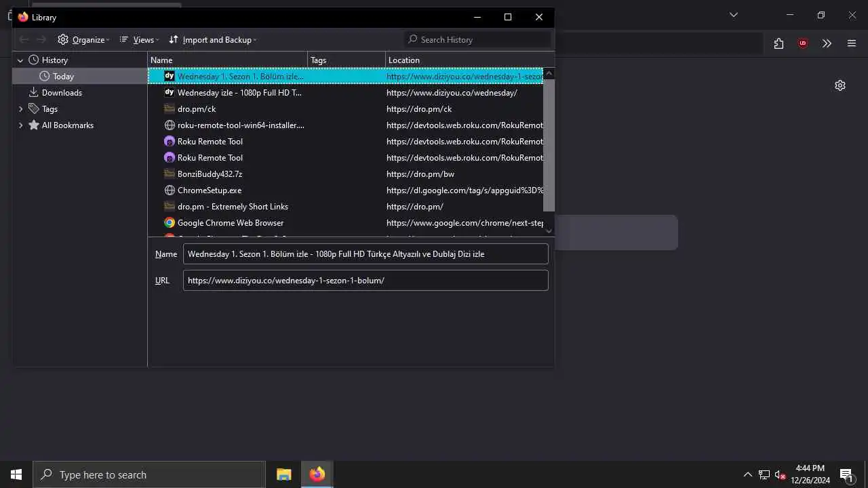Select 'dro.pm - Extremely Short Links' entry

346,207
